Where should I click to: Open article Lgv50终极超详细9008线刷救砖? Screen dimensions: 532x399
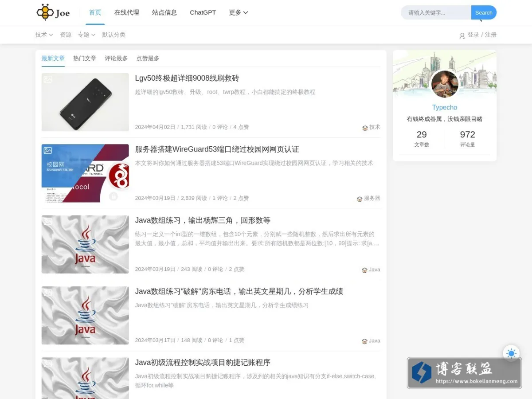(187, 78)
